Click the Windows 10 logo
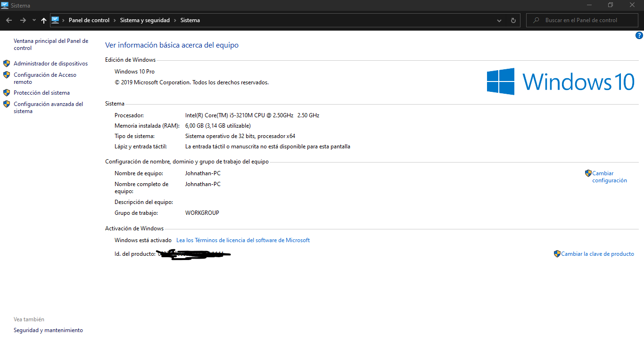Screen dimensions: 644x342 coord(561,81)
